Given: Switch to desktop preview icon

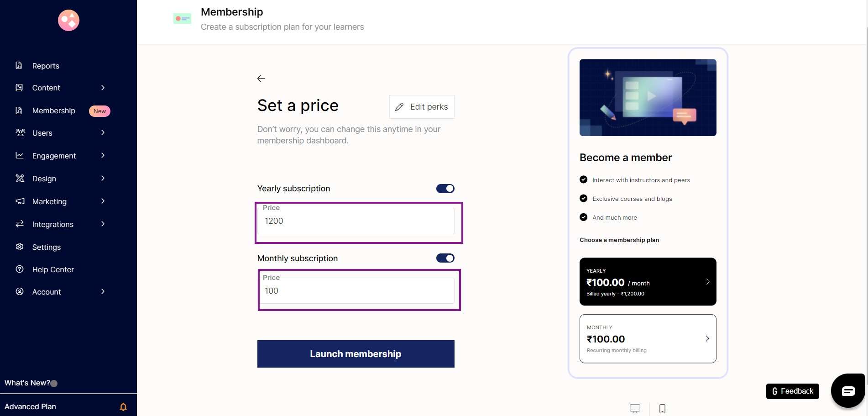Looking at the screenshot, I should click(635, 408).
